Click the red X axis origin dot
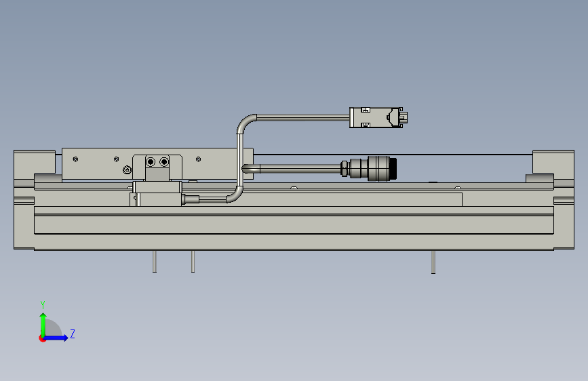Image resolution: width=588 pixels, height=381 pixels. tap(42, 338)
